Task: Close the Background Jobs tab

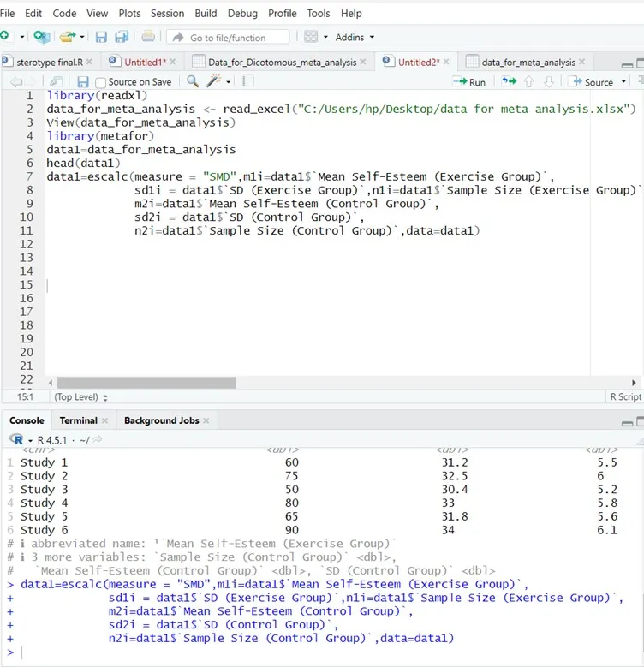Action: (206, 420)
